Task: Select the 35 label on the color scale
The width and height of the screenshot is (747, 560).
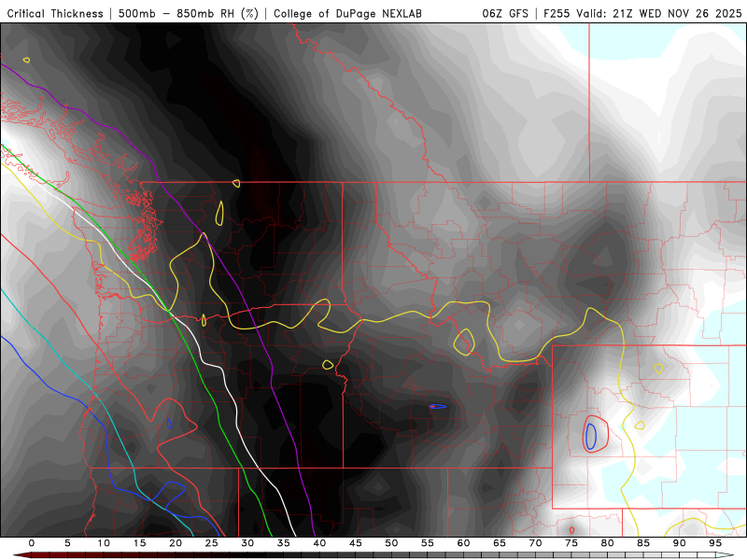Action: 284,543
